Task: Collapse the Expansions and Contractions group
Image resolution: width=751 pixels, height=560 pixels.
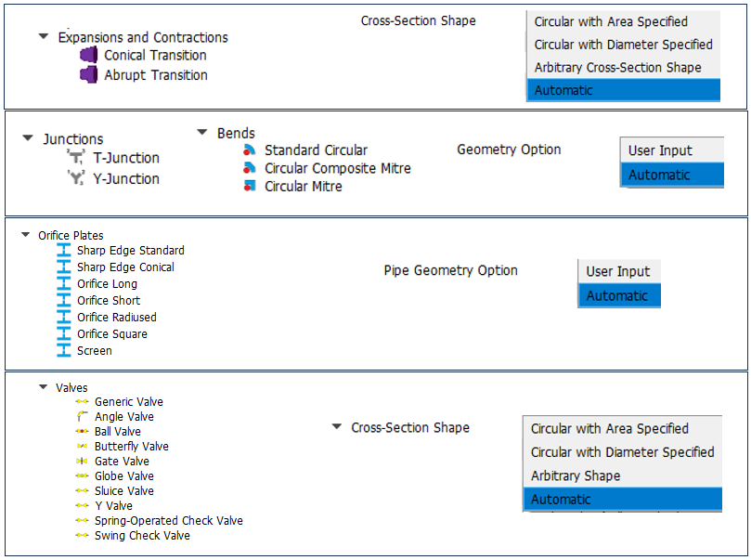Action: (x=43, y=37)
